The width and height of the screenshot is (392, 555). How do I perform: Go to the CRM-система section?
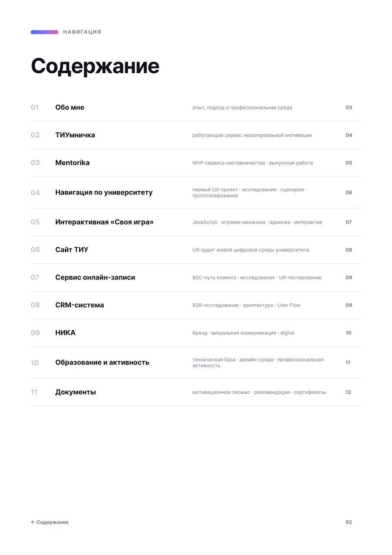196,305
